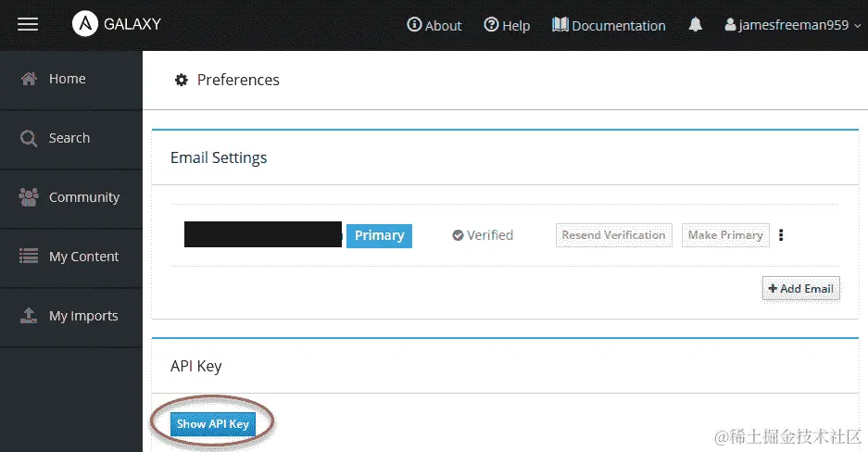Image resolution: width=868 pixels, height=452 pixels.
Task: Open the hamburger navigation menu
Action: coord(28,24)
